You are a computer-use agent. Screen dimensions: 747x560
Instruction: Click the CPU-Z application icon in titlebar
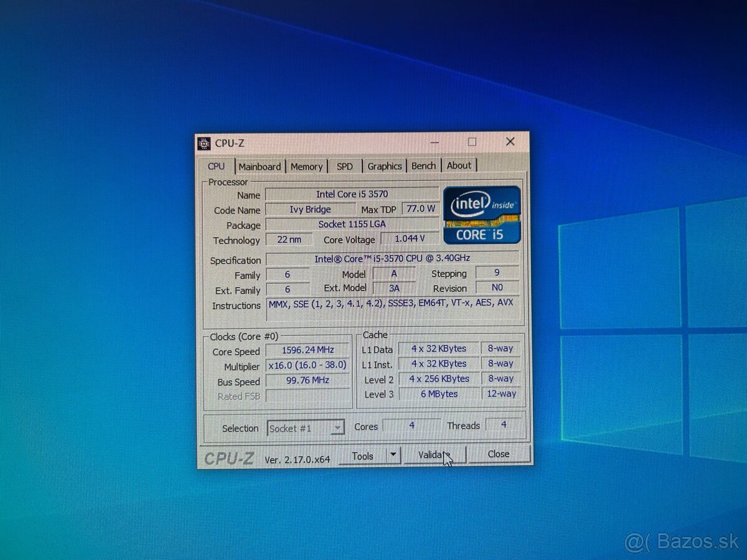204,143
